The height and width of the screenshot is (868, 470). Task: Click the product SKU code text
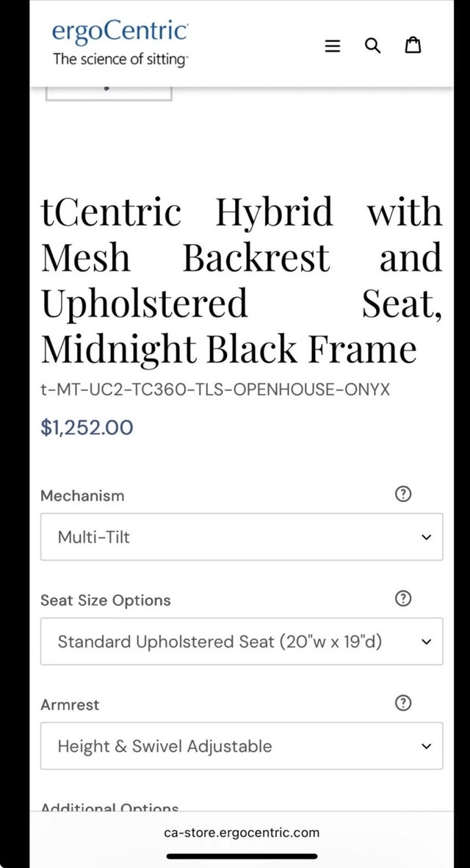point(215,390)
